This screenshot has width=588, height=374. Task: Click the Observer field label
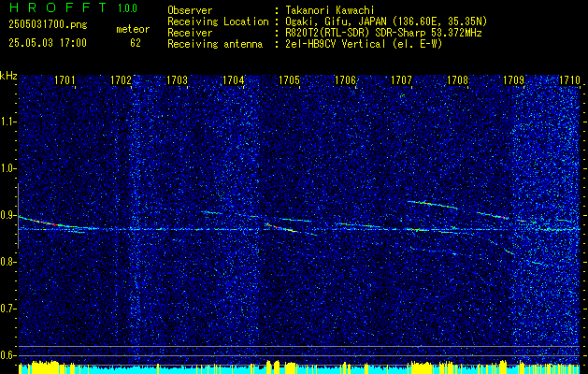tap(190, 11)
